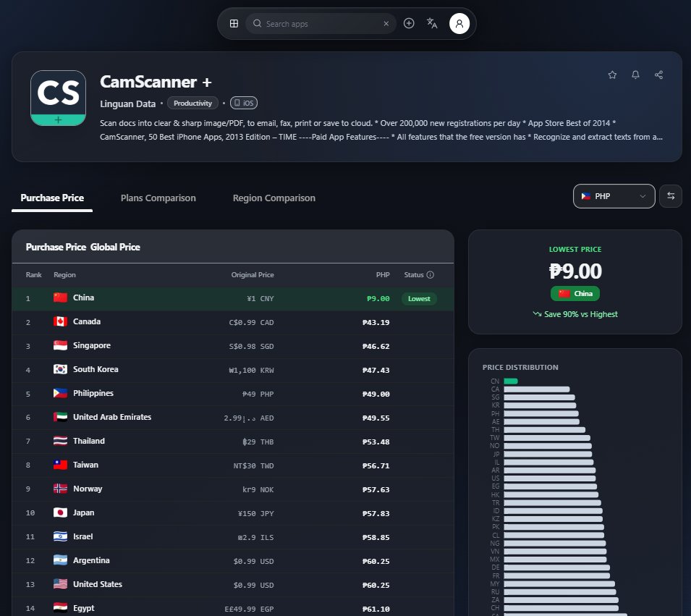This screenshot has height=616, width=691.
Task: Click the United States flag icon
Action: click(x=60, y=584)
